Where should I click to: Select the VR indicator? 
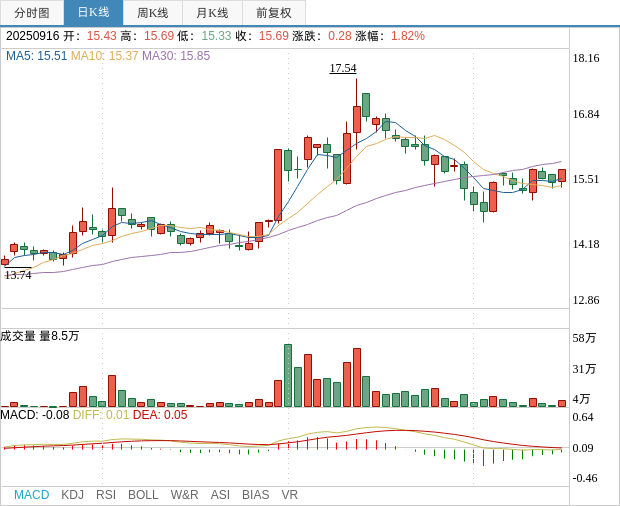289,495
